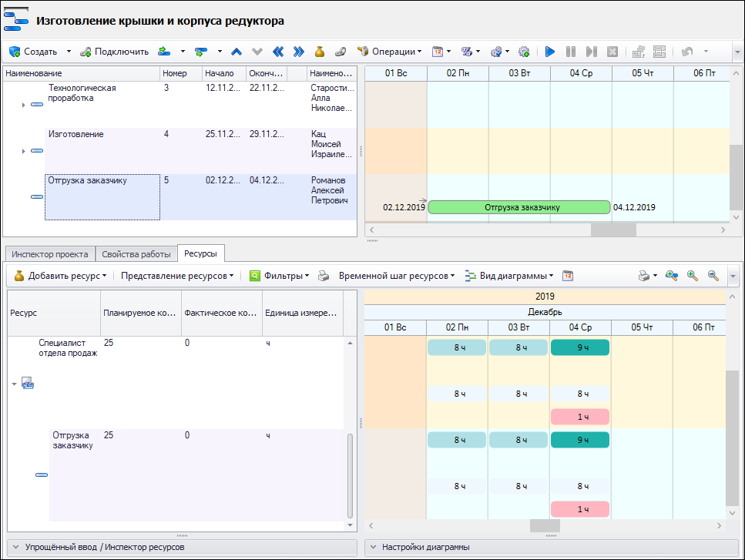Open the gears settings dropdown
The height and width of the screenshot is (560, 745).
click(508, 52)
